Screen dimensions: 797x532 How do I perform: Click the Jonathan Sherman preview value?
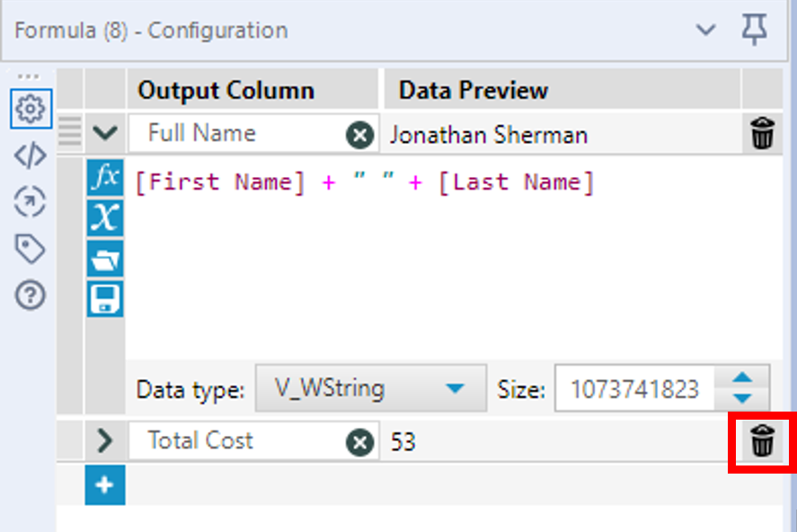click(489, 135)
